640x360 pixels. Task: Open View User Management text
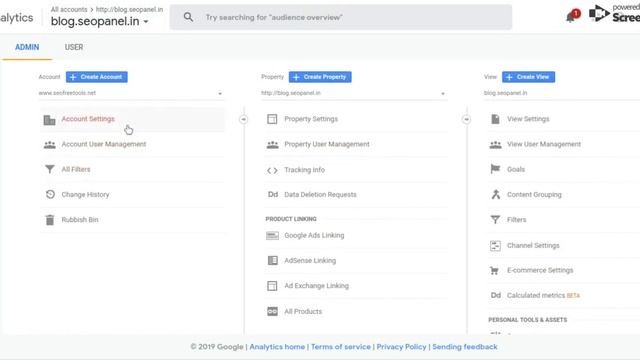pyautogui.click(x=544, y=144)
